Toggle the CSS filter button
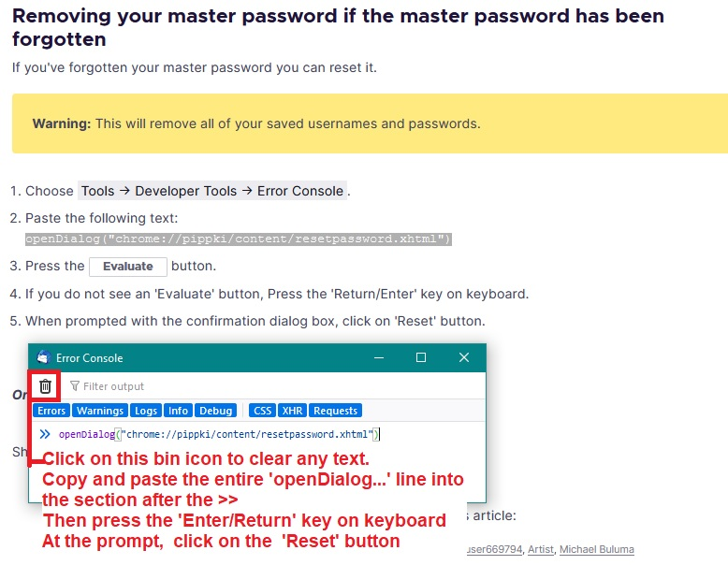The height and width of the screenshot is (565, 728). click(x=262, y=411)
